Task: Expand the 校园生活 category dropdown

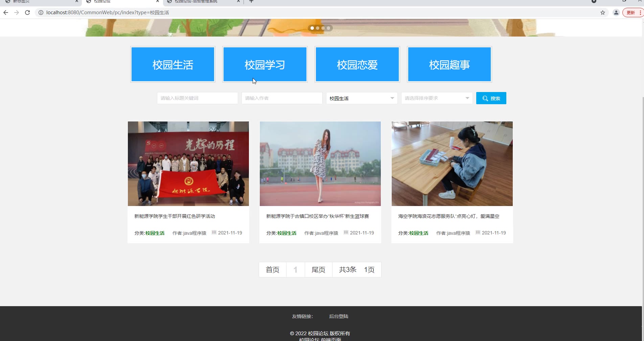Action: tap(362, 98)
